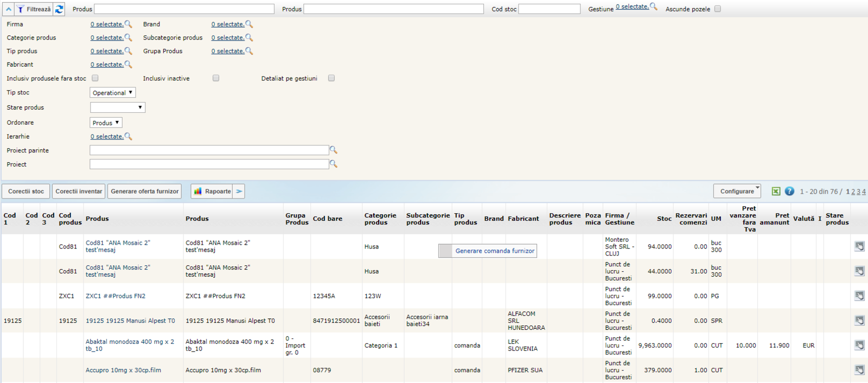The image size is (868, 383).
Task: Export the table to Excel
Action: [x=776, y=191]
